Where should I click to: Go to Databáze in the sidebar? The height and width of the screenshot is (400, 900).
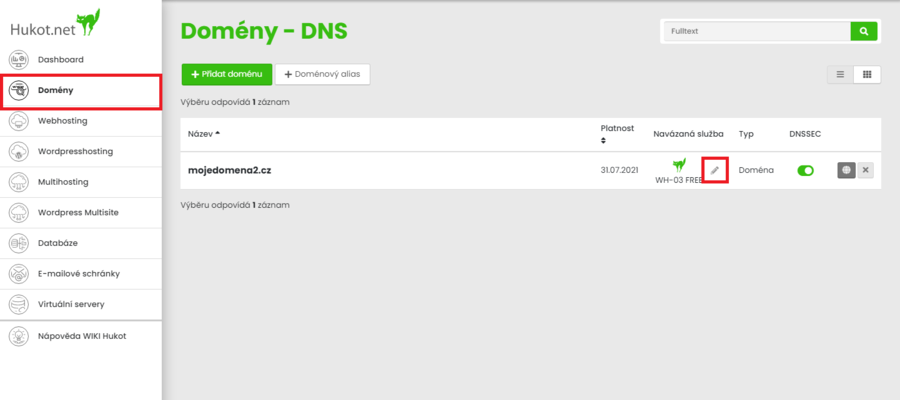[58, 243]
